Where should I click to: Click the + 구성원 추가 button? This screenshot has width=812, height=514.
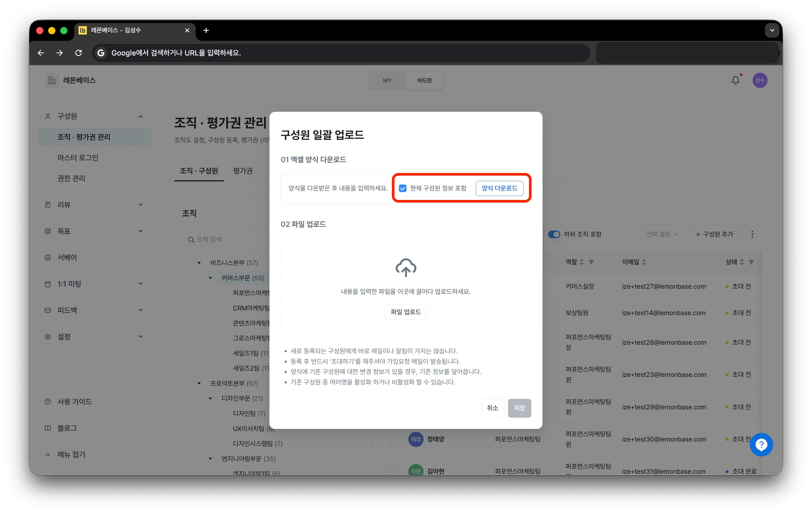point(714,234)
